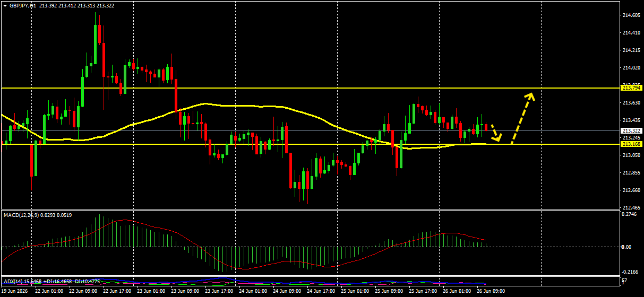
Task: Click the current price tag 213.322
Action: click(631, 130)
